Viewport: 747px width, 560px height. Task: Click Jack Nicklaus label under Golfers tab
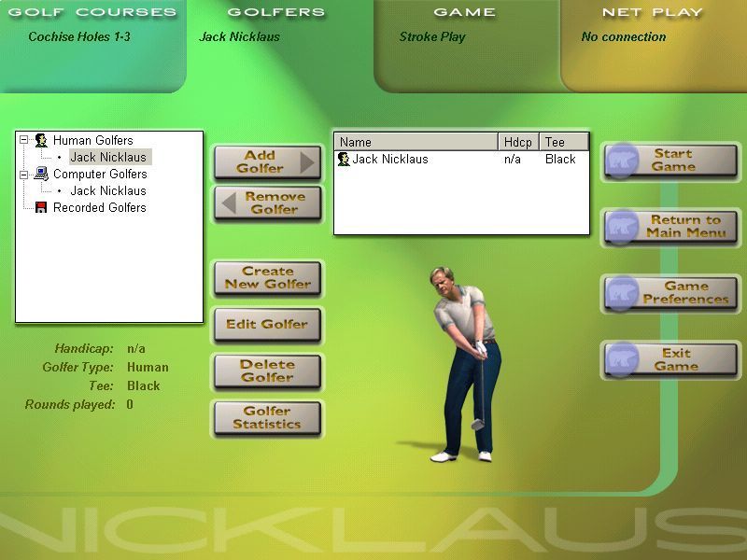(240, 36)
